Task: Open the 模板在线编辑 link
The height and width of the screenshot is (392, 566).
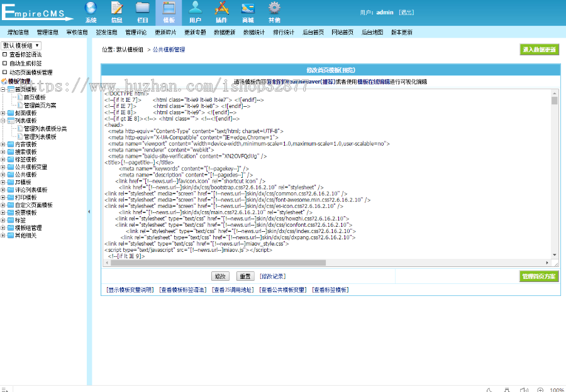Action: pyautogui.click(x=374, y=82)
